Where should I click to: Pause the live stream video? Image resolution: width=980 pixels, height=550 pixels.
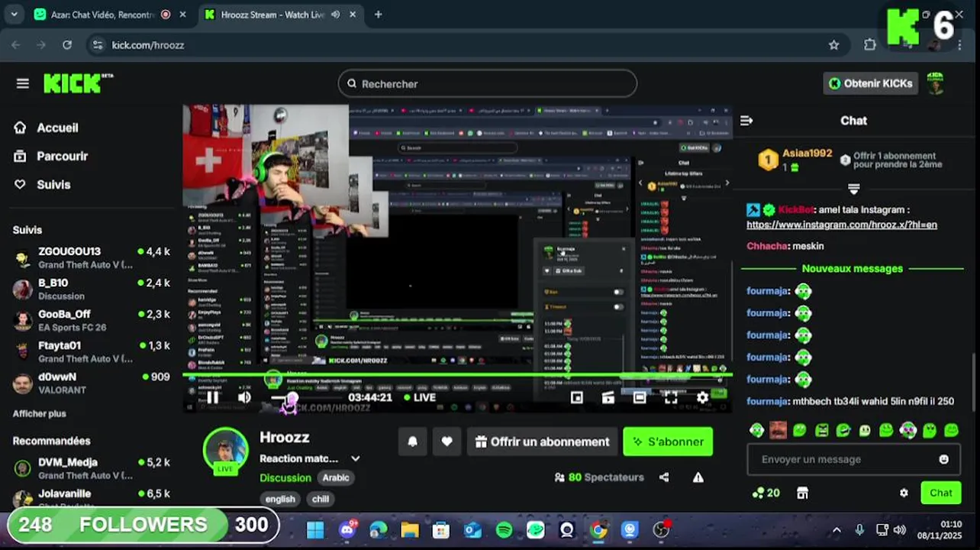coord(213,397)
